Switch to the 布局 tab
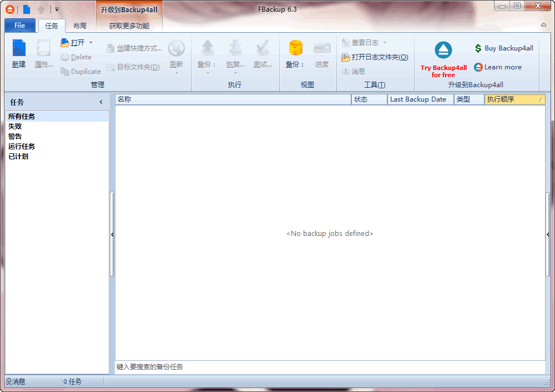This screenshot has width=555, height=392. (80, 26)
